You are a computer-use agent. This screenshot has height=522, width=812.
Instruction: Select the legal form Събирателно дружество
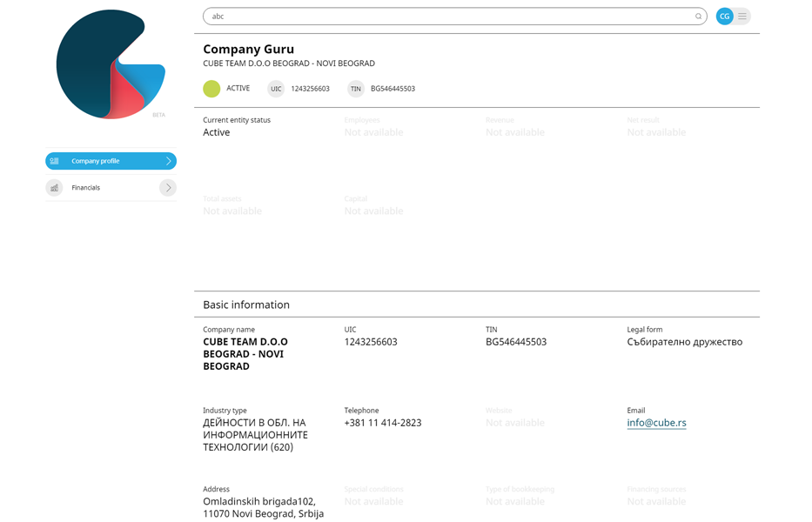pyautogui.click(x=685, y=342)
